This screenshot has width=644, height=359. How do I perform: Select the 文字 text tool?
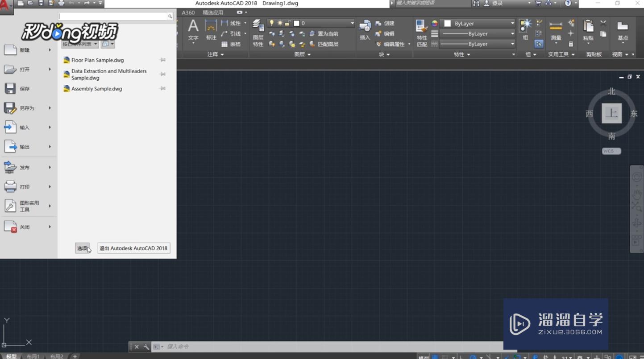[193, 30]
